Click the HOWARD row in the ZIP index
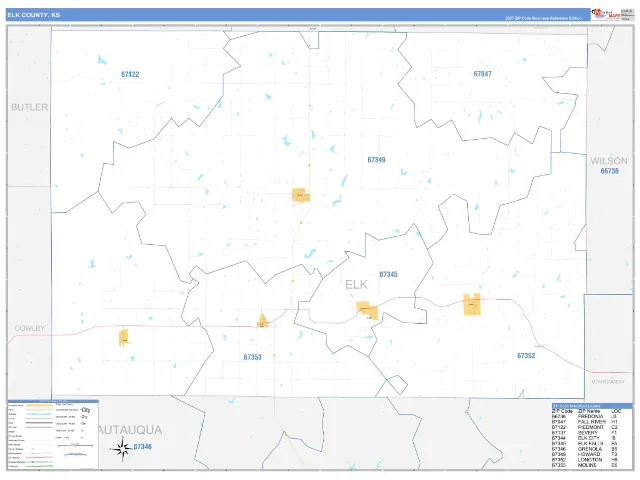This screenshot has width=640, height=480. coord(585,454)
